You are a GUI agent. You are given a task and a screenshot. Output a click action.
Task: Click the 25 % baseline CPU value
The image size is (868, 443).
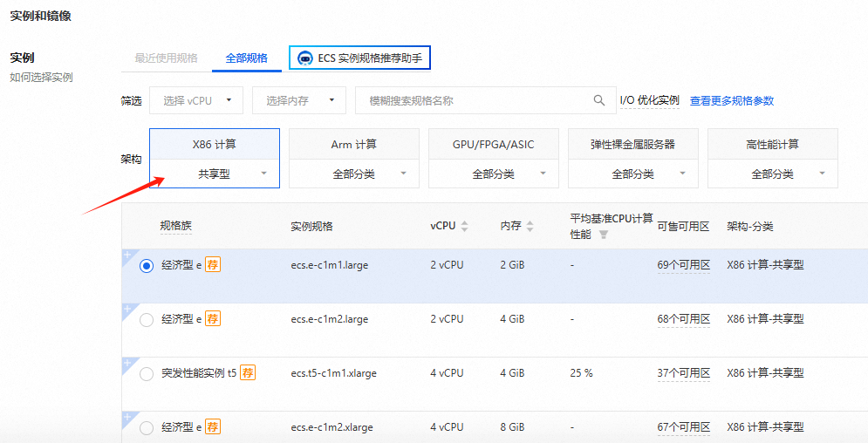point(581,372)
